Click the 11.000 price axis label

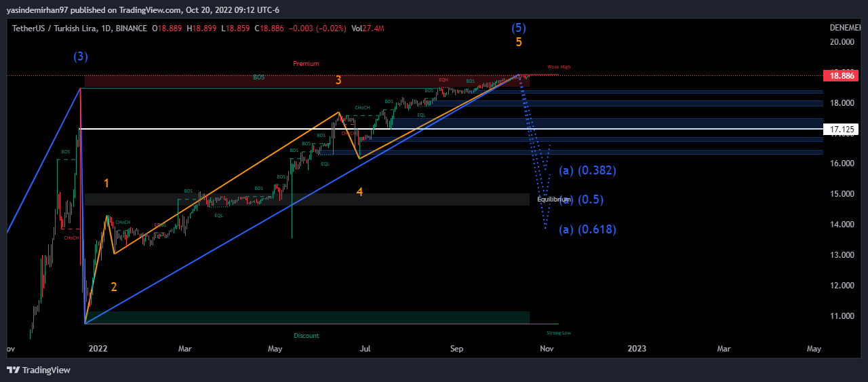click(x=843, y=316)
